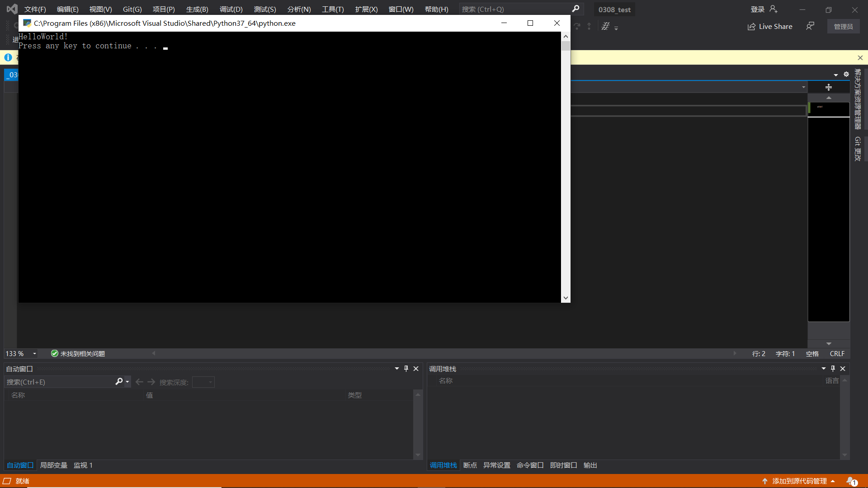Click the no-issues-found green check indicator
Screen dimensions: 868x488
click(x=55, y=353)
